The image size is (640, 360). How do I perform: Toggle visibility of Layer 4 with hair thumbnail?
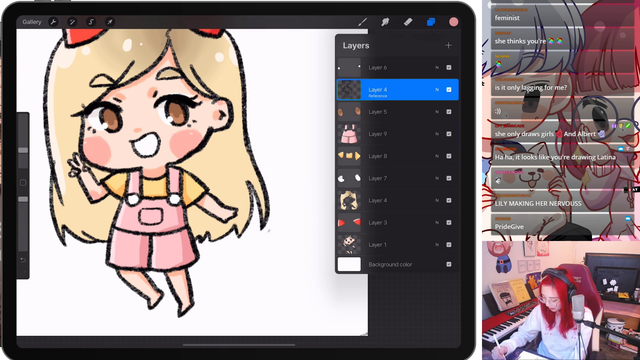pyautogui.click(x=449, y=200)
